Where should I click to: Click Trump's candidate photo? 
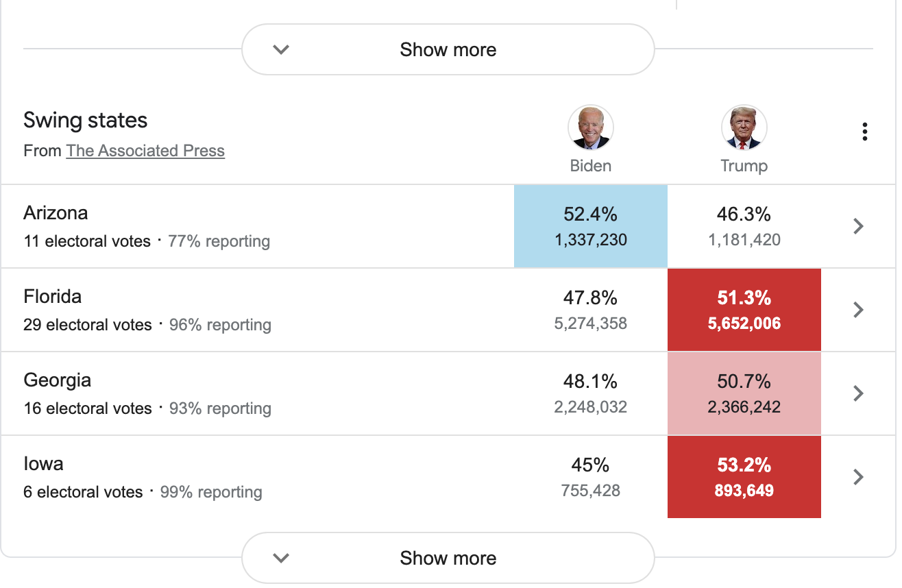(x=744, y=128)
